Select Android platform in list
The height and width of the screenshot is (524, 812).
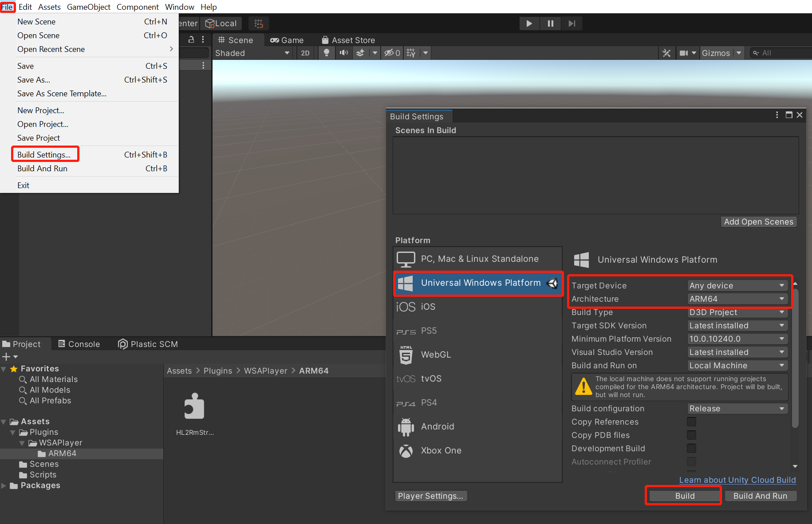478,427
